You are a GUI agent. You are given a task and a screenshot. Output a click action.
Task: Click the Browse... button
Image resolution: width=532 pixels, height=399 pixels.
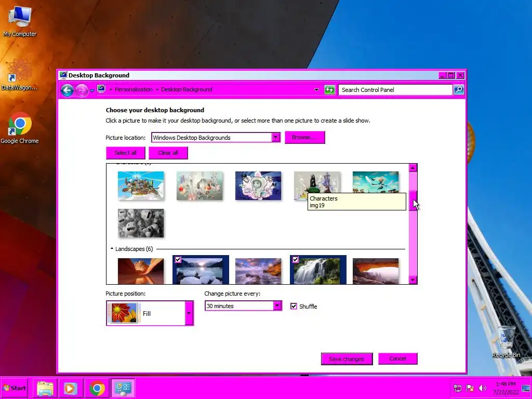pyautogui.click(x=304, y=137)
